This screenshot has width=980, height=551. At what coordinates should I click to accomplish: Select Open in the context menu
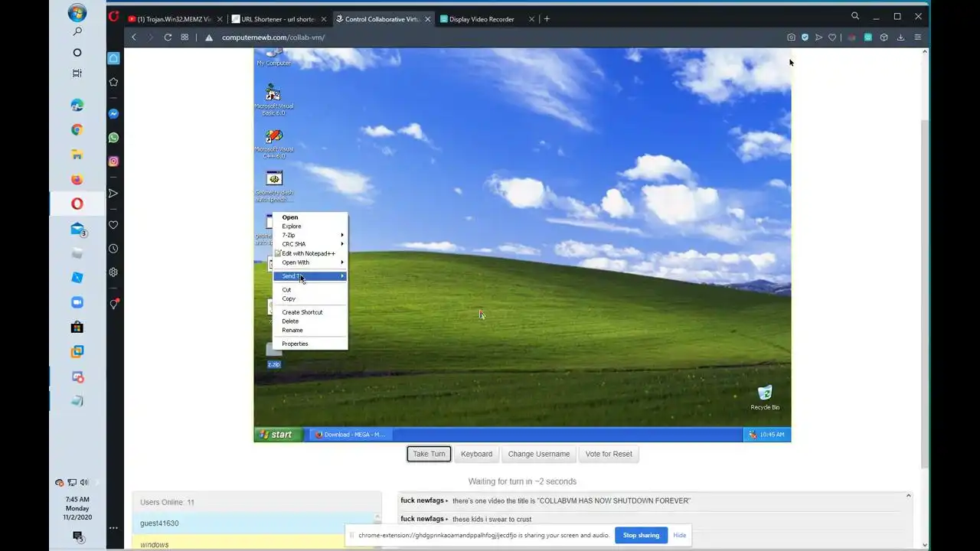coord(310,217)
